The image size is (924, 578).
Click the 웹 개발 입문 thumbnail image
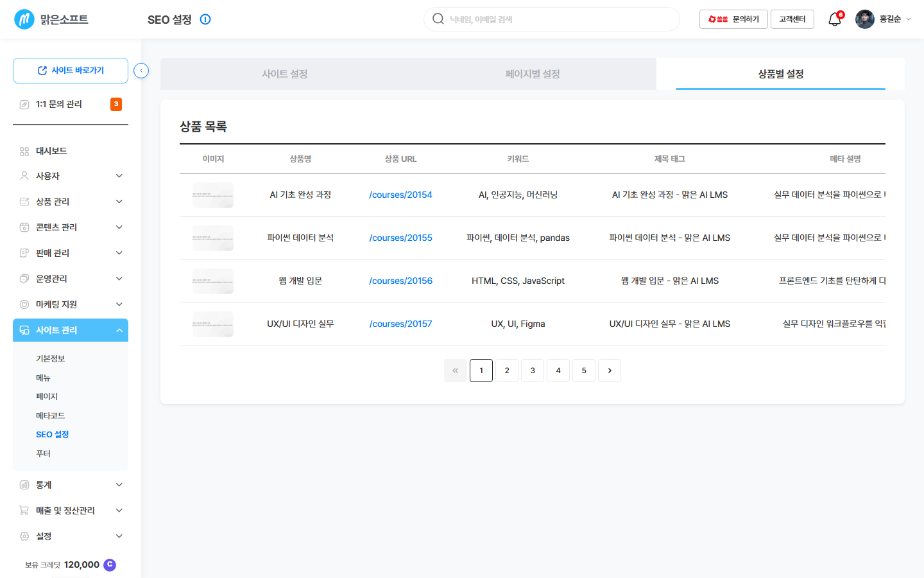[213, 281]
